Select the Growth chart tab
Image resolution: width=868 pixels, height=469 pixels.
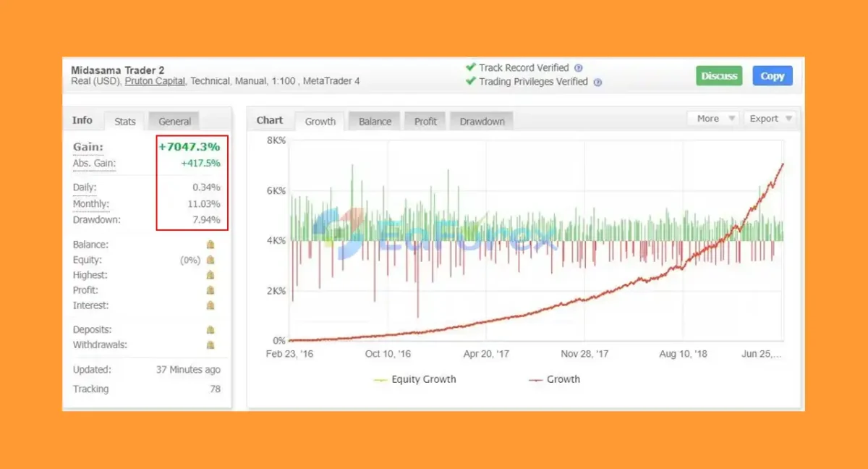(x=320, y=121)
